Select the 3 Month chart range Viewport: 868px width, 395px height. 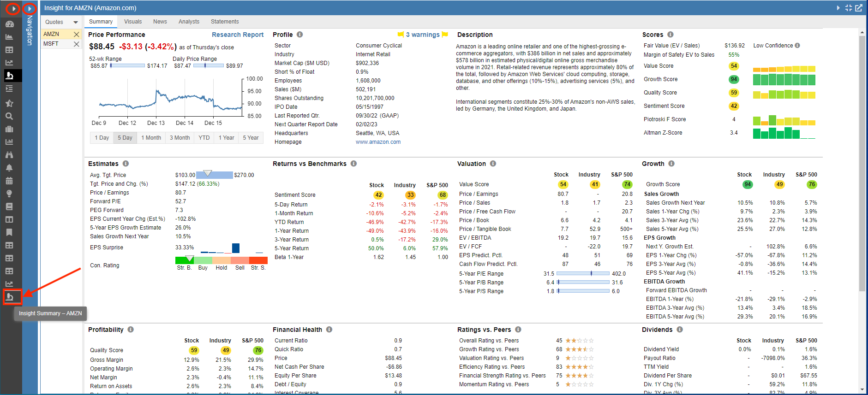[x=180, y=138]
